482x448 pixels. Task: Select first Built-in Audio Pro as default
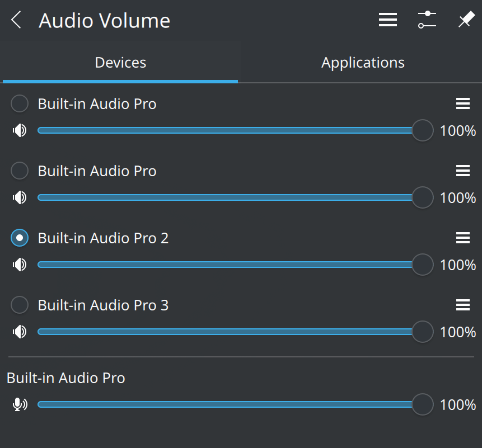pyautogui.click(x=20, y=103)
